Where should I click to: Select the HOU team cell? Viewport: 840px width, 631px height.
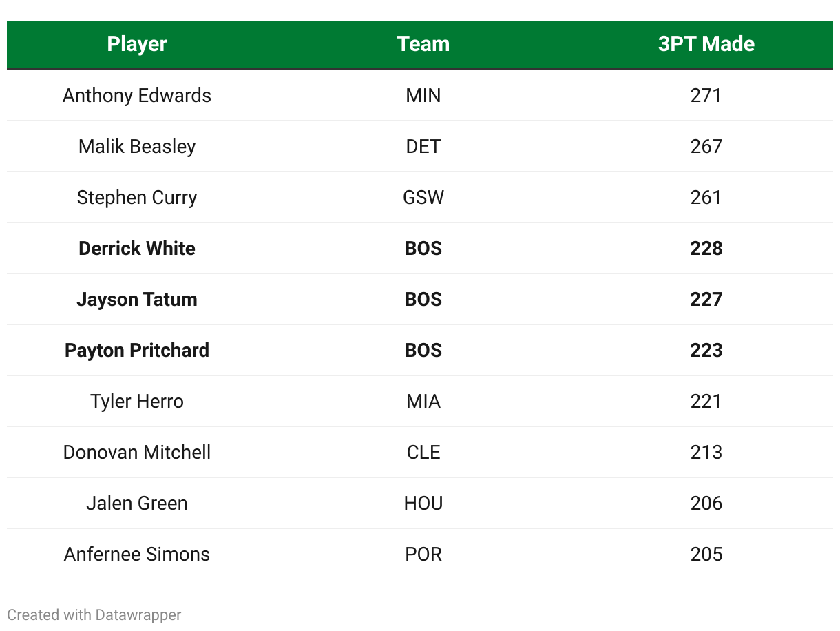click(x=423, y=503)
